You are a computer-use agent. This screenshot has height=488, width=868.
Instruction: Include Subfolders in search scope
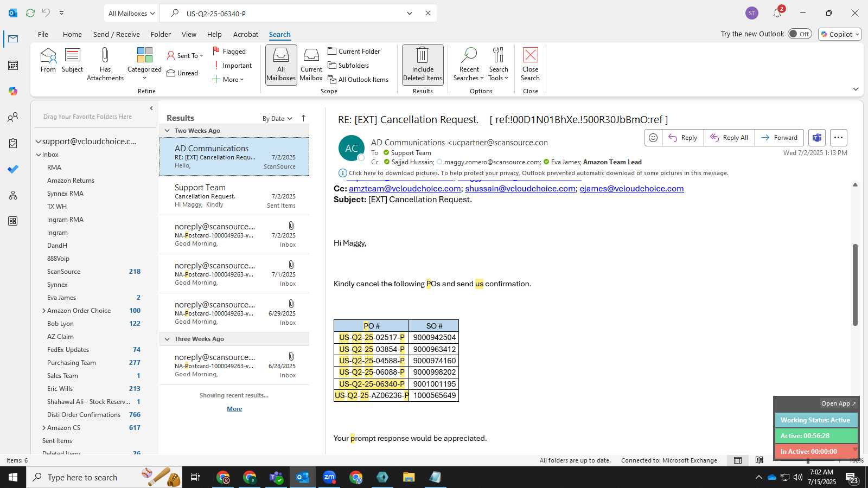[x=348, y=65]
